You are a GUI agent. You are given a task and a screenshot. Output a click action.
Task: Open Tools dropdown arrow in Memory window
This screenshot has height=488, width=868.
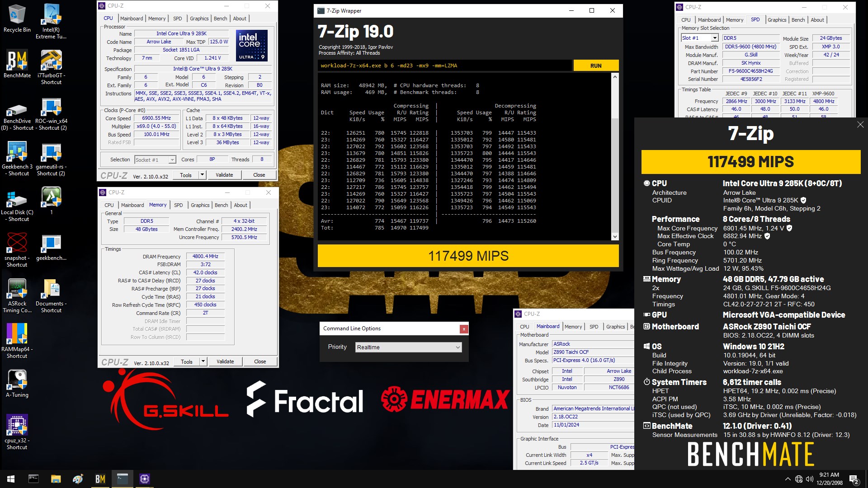point(203,361)
